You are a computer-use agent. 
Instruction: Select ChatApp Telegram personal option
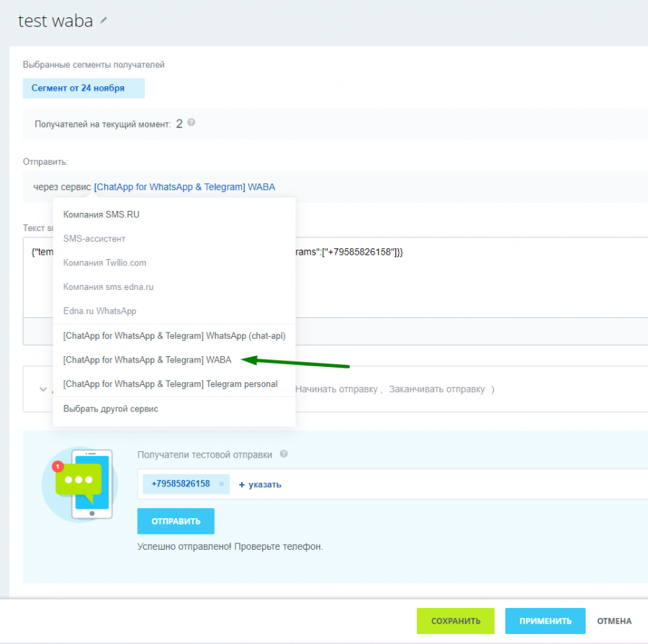tap(170, 384)
